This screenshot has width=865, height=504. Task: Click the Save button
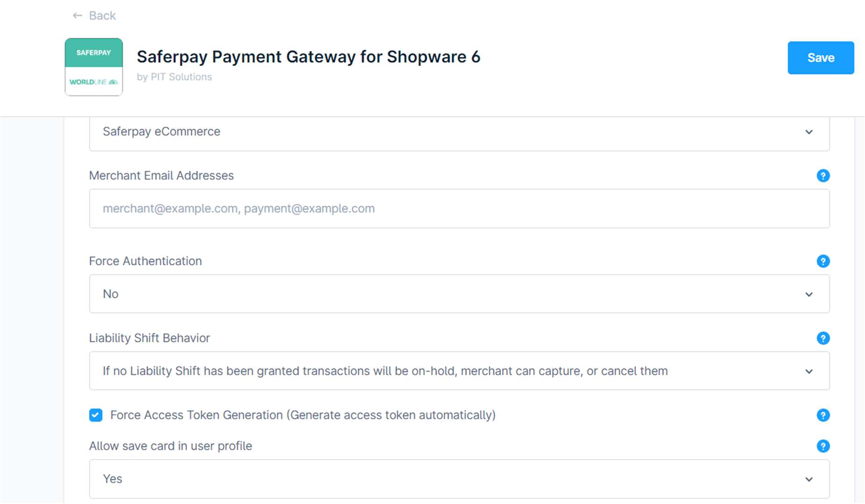[821, 58]
